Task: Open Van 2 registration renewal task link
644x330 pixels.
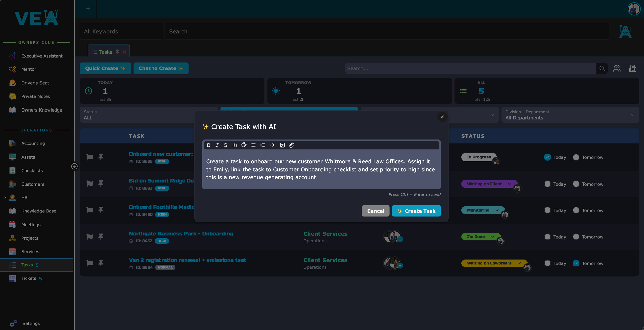Action: point(187,260)
